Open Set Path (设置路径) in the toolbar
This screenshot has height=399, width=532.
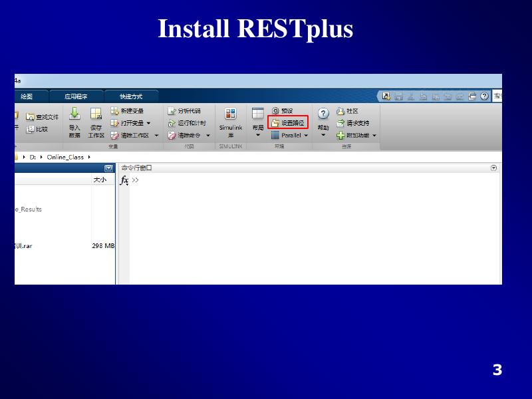point(288,123)
